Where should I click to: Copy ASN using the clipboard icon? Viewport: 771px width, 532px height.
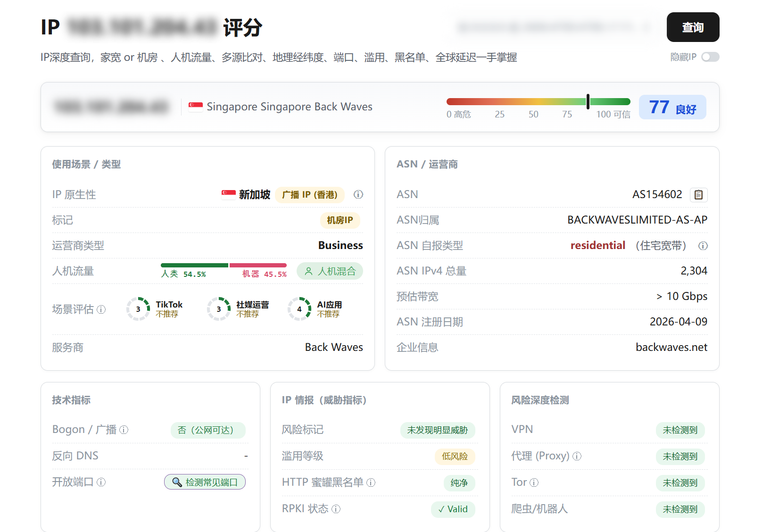click(x=699, y=195)
